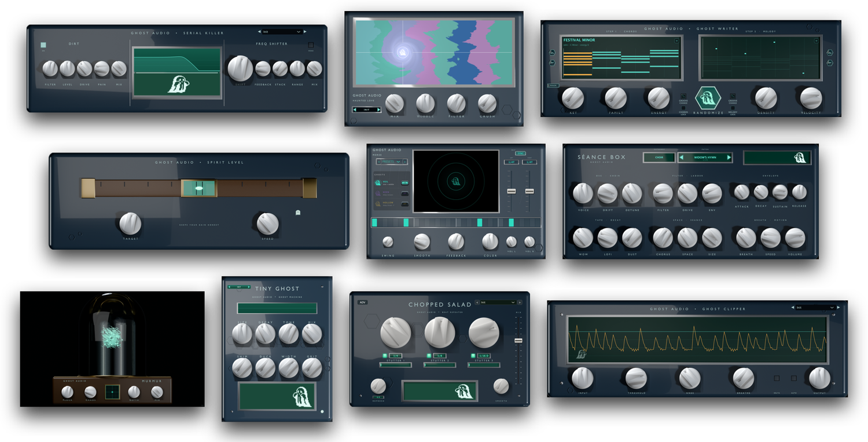868x442 pixels.
Task: Click the SYNC button in Morse
Action: point(520,154)
